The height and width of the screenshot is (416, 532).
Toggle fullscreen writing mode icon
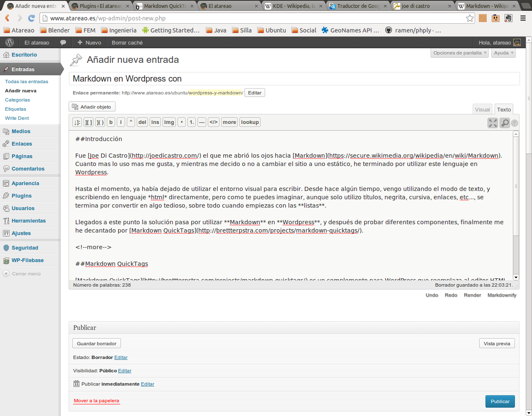493,123
